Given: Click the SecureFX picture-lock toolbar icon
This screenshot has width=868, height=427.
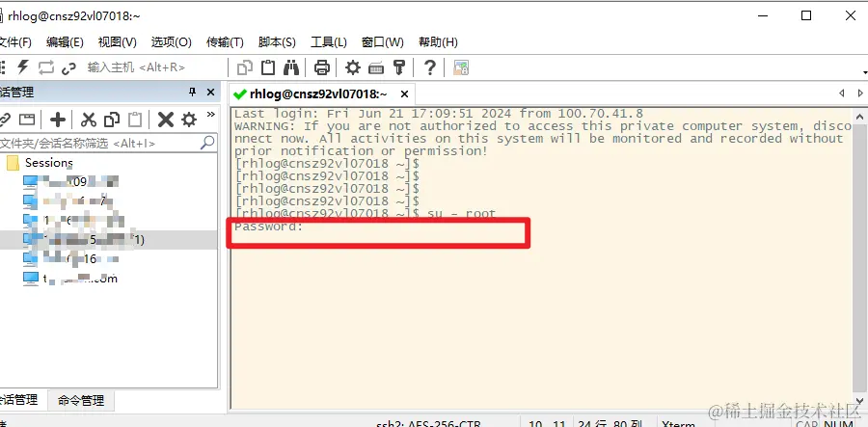Looking at the screenshot, I should click(x=461, y=67).
